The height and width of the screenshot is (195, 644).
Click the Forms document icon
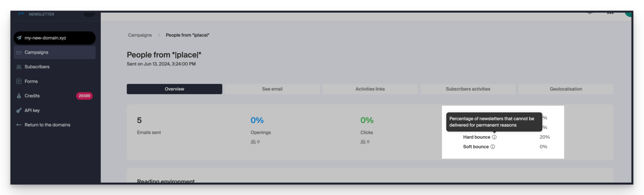(x=19, y=81)
